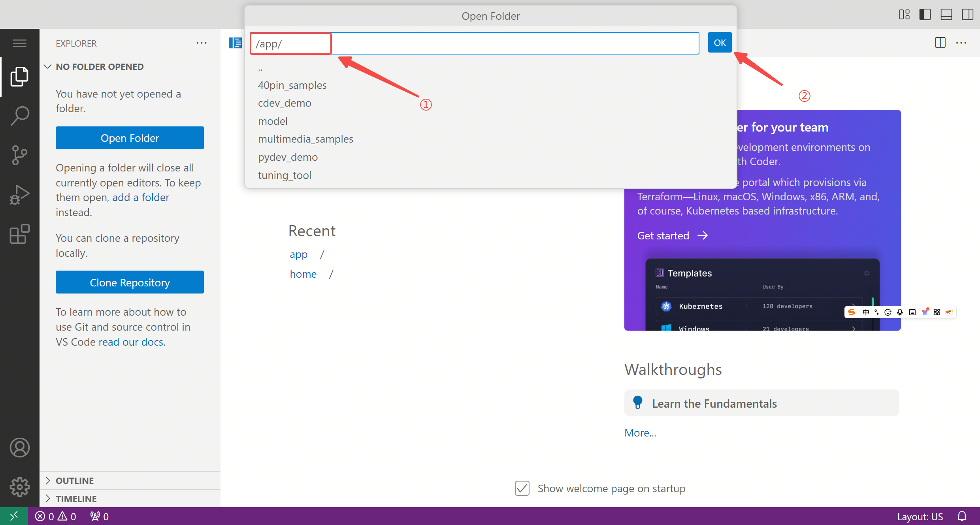
Task: Select cdev_demo in the folder list
Action: click(285, 103)
